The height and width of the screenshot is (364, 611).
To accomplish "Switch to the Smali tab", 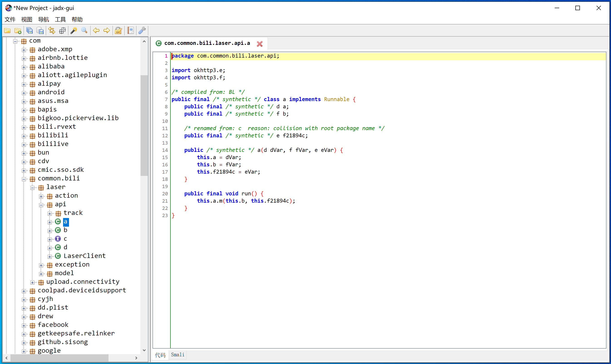I will tap(177, 355).
